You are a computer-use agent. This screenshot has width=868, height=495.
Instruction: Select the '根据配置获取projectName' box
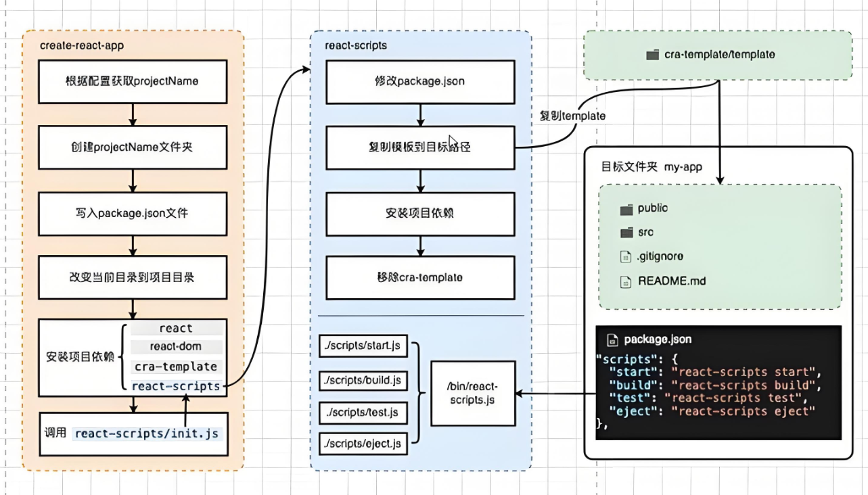click(x=132, y=81)
